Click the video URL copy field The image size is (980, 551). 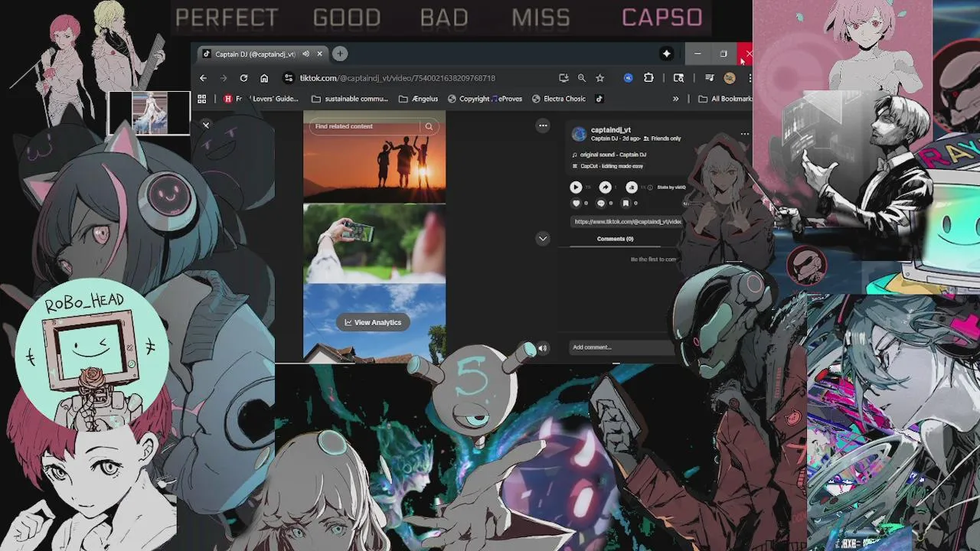[x=627, y=221]
